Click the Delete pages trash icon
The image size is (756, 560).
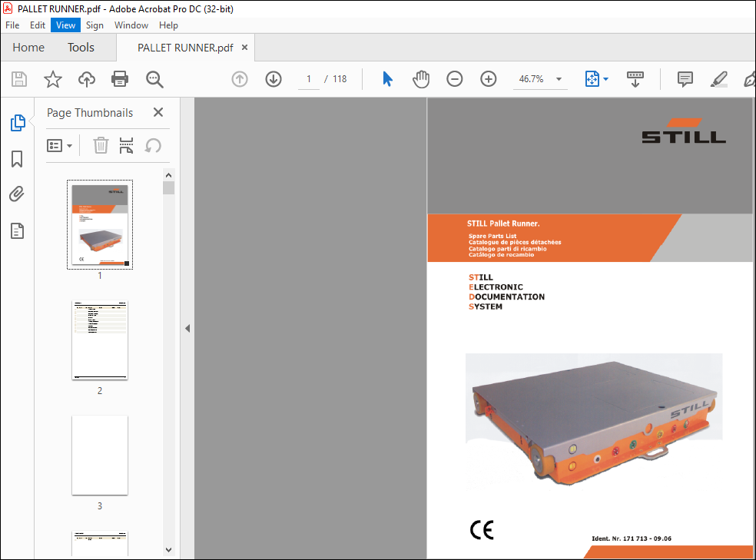(101, 145)
